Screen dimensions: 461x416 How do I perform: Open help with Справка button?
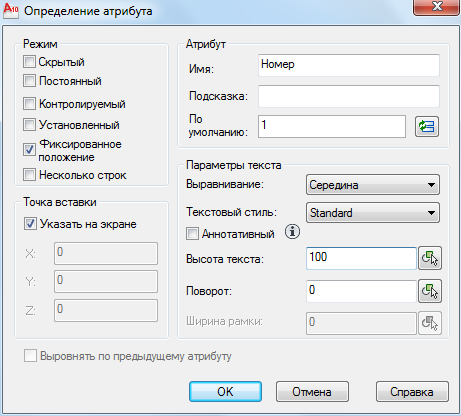[x=412, y=392]
